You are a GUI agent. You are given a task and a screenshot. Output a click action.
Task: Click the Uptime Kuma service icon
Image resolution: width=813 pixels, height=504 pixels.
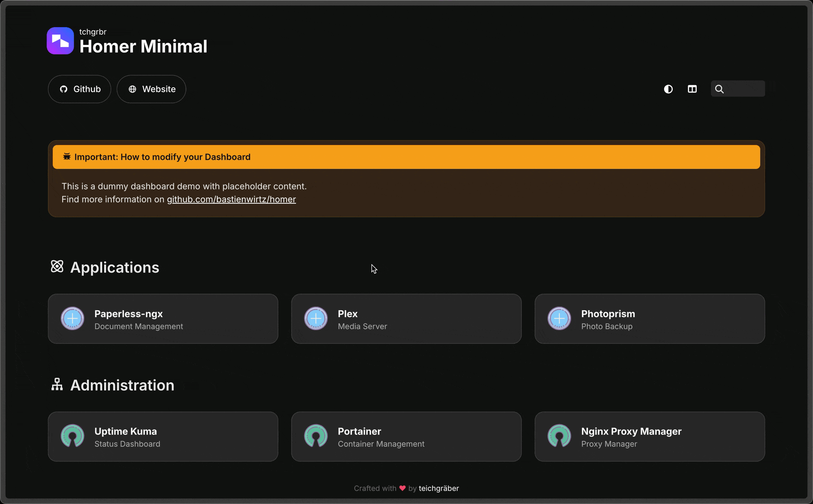click(x=72, y=436)
